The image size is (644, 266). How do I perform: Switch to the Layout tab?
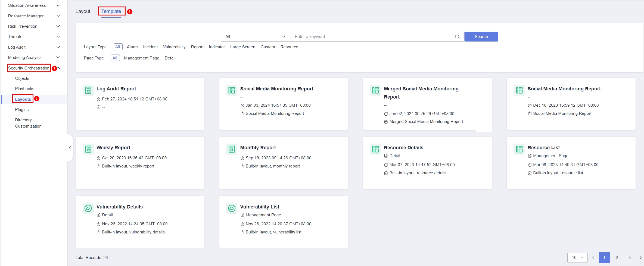[x=83, y=11]
